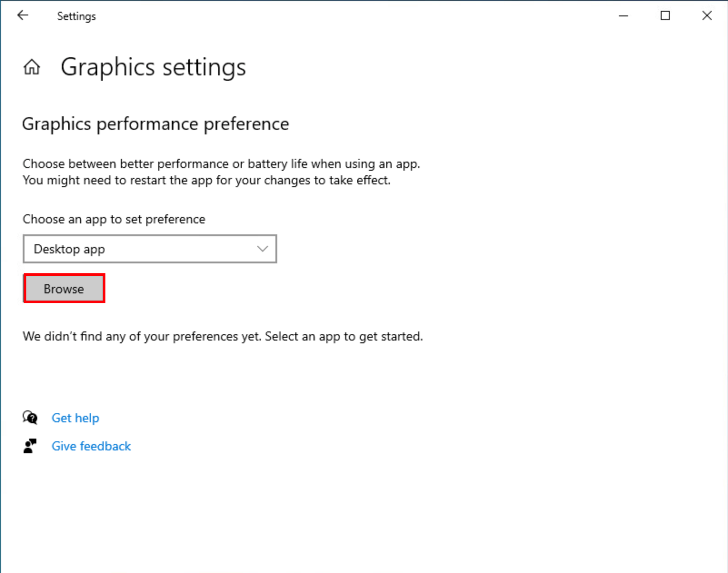Open Settings home via house icon
The width and height of the screenshot is (728, 573).
click(32, 67)
